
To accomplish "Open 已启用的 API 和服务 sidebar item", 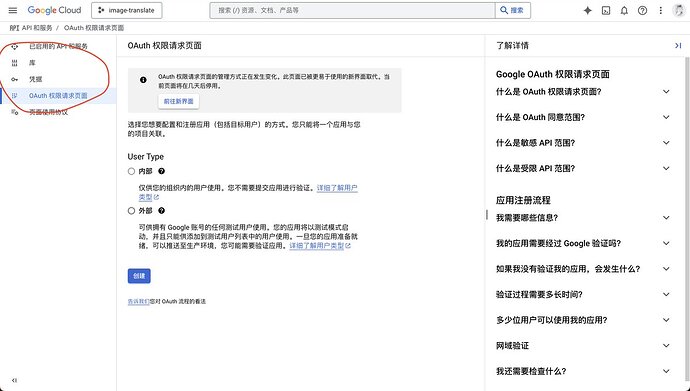I will [58, 46].
